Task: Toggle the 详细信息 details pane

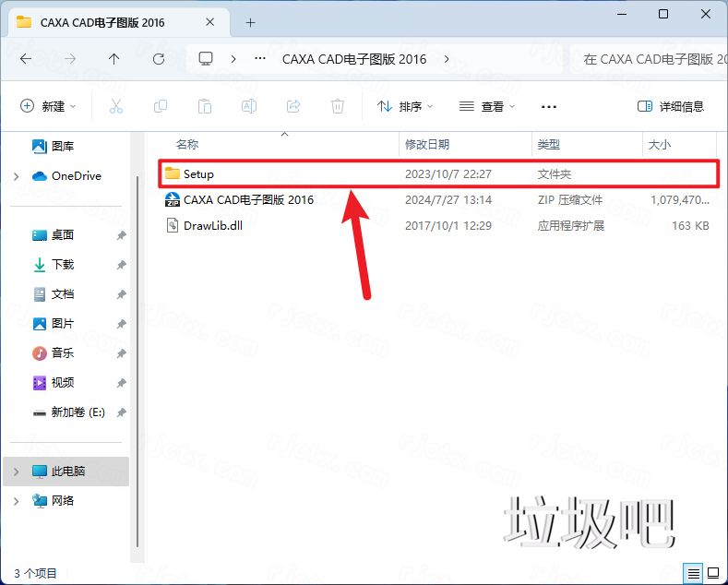Action: click(671, 106)
